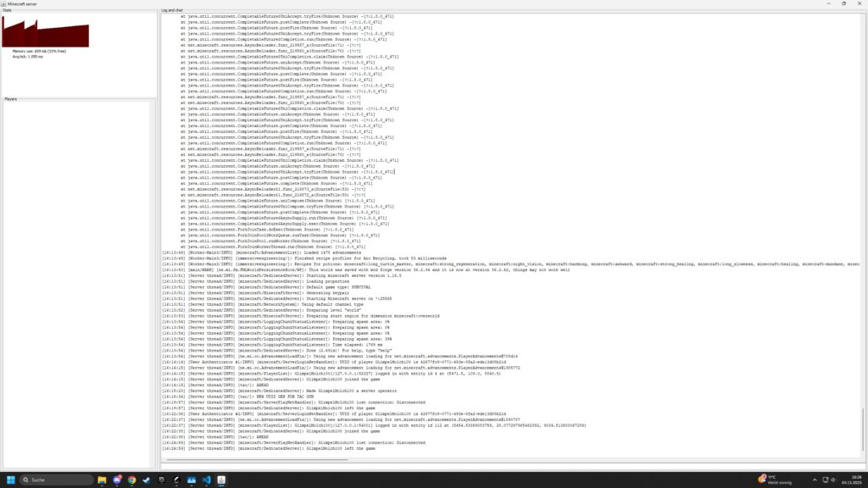868x488 pixels.
Task: Click the volume icon in system tray
Action: click(x=831, y=480)
